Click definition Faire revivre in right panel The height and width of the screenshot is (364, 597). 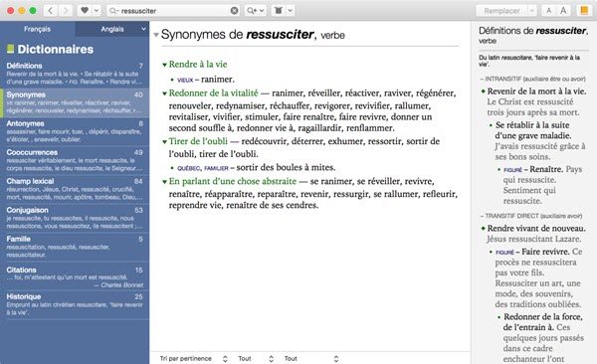tap(545, 252)
